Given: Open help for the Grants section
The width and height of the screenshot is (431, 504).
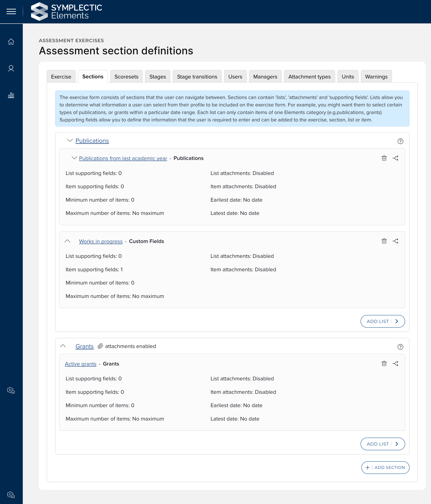Looking at the screenshot, I should pos(400,347).
